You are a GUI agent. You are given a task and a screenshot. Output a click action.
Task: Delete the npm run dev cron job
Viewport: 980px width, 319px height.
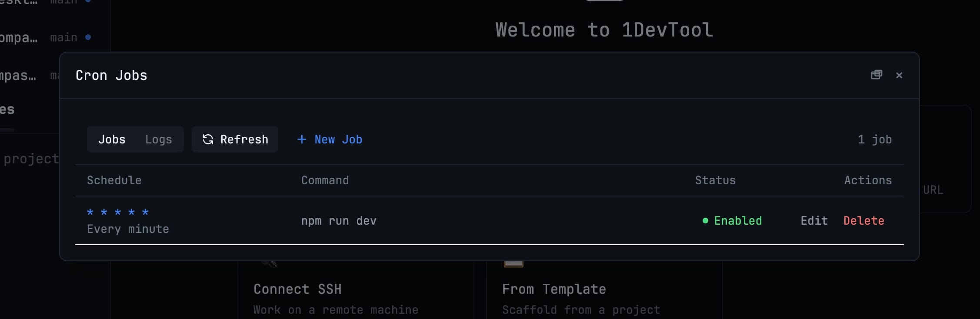click(x=863, y=221)
